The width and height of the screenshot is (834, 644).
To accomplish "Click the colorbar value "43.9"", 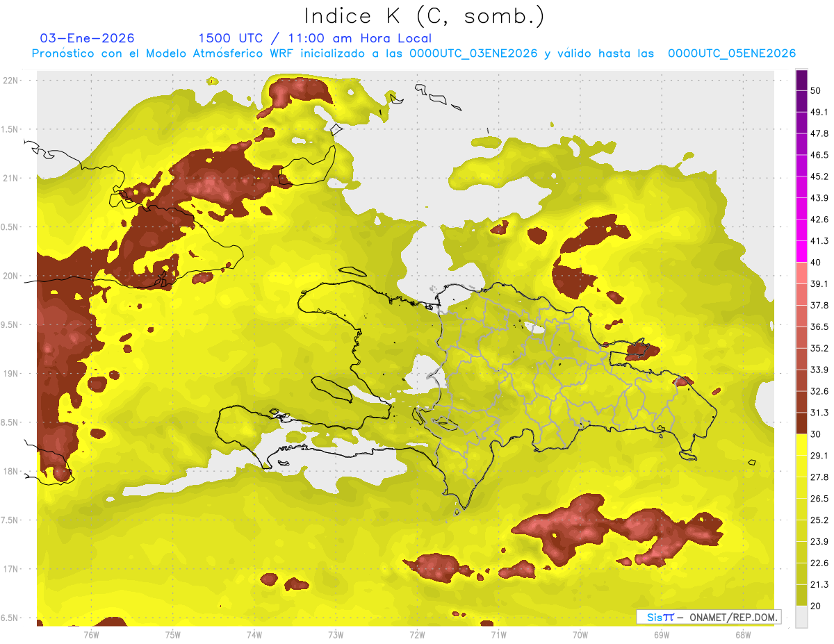I will (819, 198).
